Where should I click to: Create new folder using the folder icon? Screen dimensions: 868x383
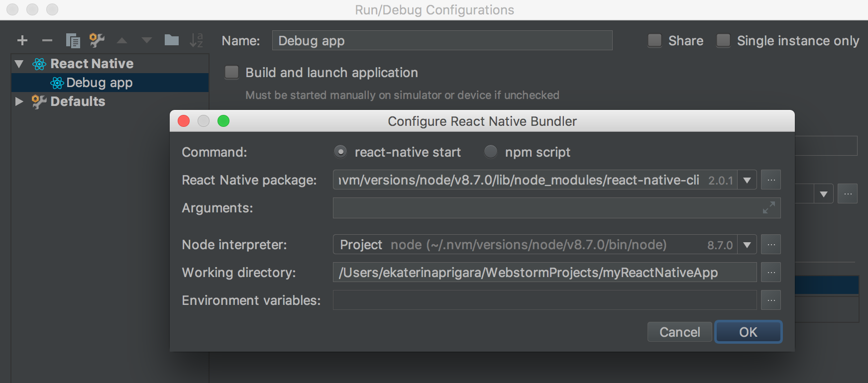pyautogui.click(x=172, y=40)
